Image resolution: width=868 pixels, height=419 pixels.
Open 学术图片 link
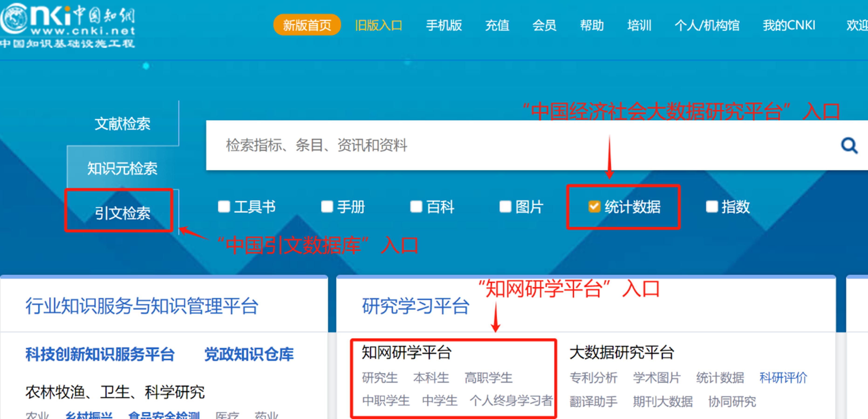(x=657, y=378)
